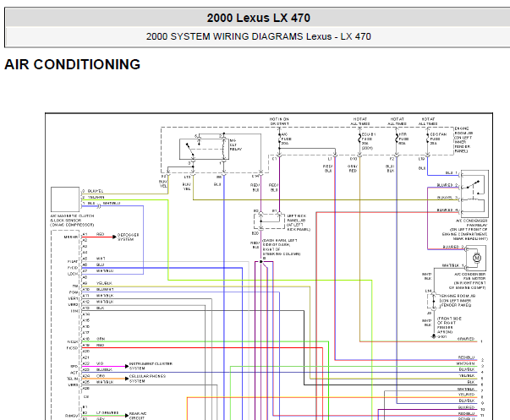This screenshot has height=420, width=510.
Task: Click the arrowhead pointing to DEFOGGER SYSTEM
Action: point(114,237)
